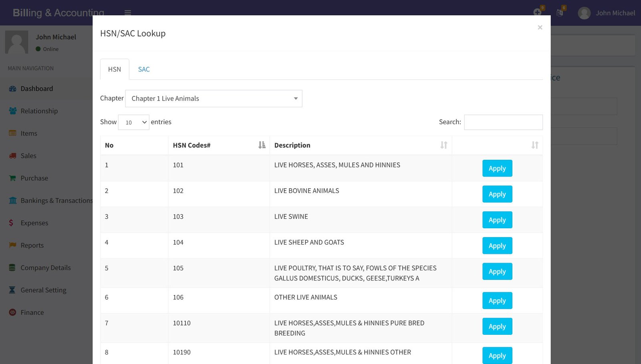This screenshot has width=641, height=364.
Task: Close the HSN/SAC Lookup dialog
Action: point(540,27)
